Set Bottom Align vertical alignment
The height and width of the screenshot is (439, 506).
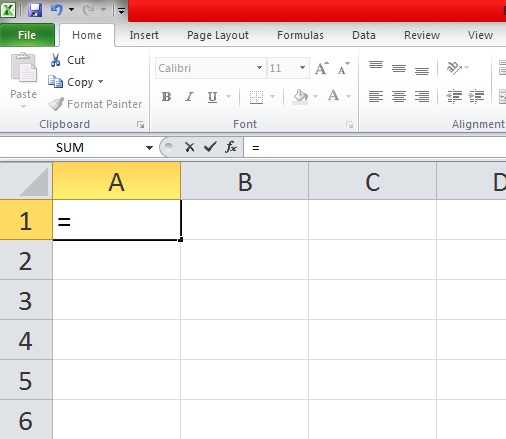point(422,71)
